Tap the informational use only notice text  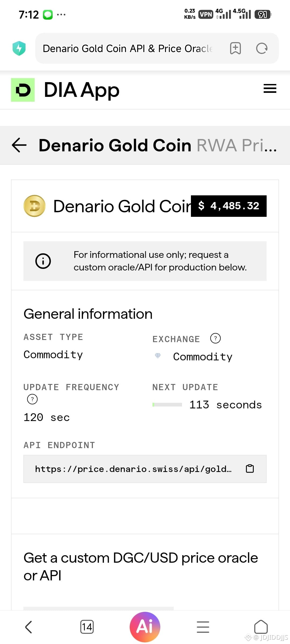[160, 261]
